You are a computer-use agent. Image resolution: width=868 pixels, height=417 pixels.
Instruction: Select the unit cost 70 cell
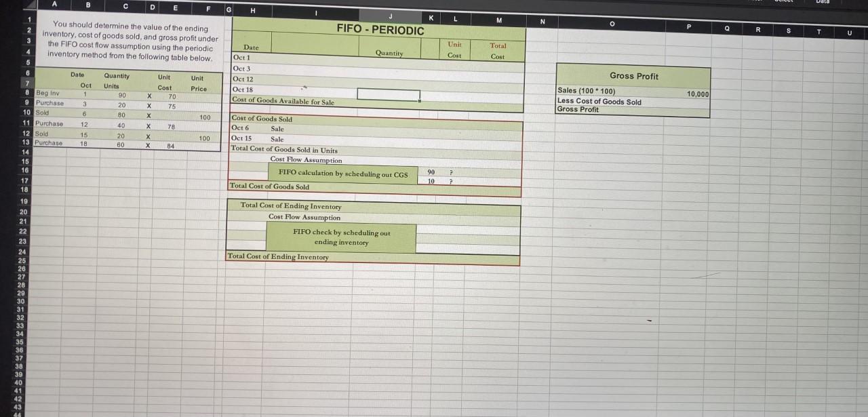click(x=172, y=97)
